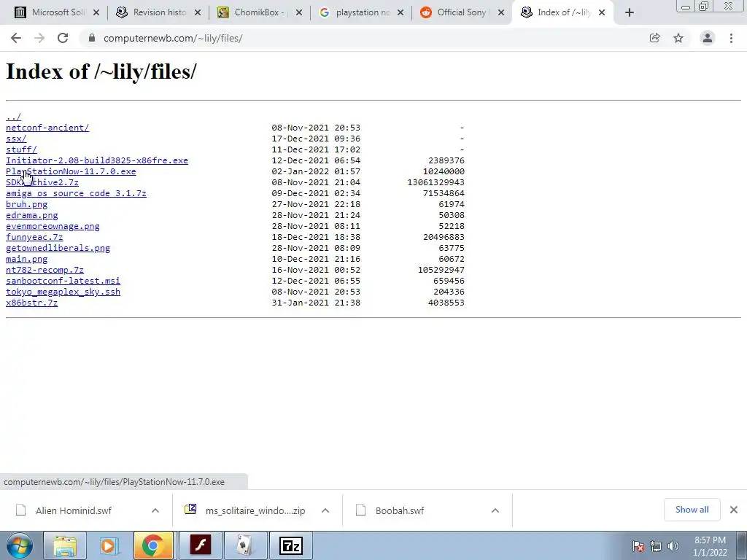Download nt782-recomp.7z archive

click(x=44, y=270)
